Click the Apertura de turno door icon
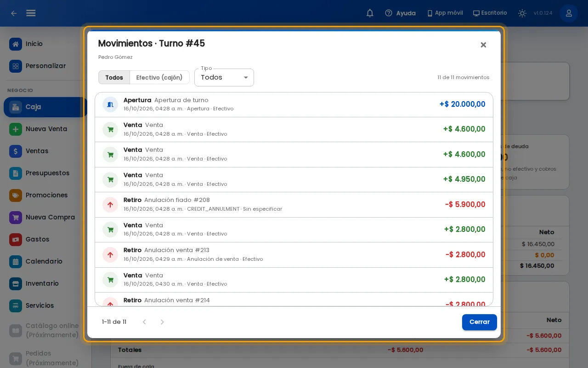This screenshot has height=368, width=588. pos(110,104)
